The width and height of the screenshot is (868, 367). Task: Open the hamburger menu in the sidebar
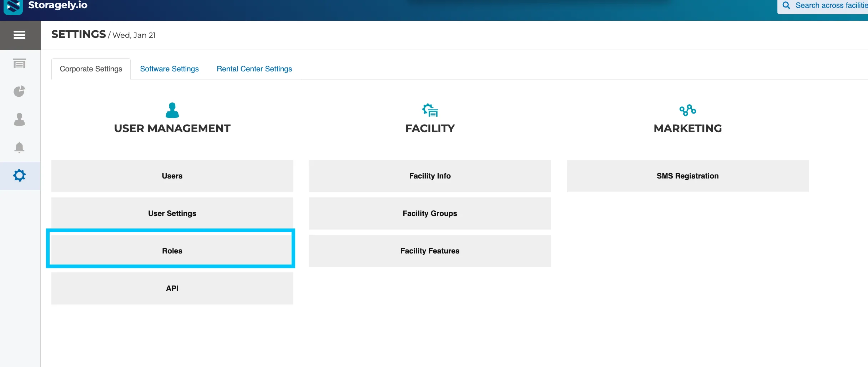pos(19,35)
